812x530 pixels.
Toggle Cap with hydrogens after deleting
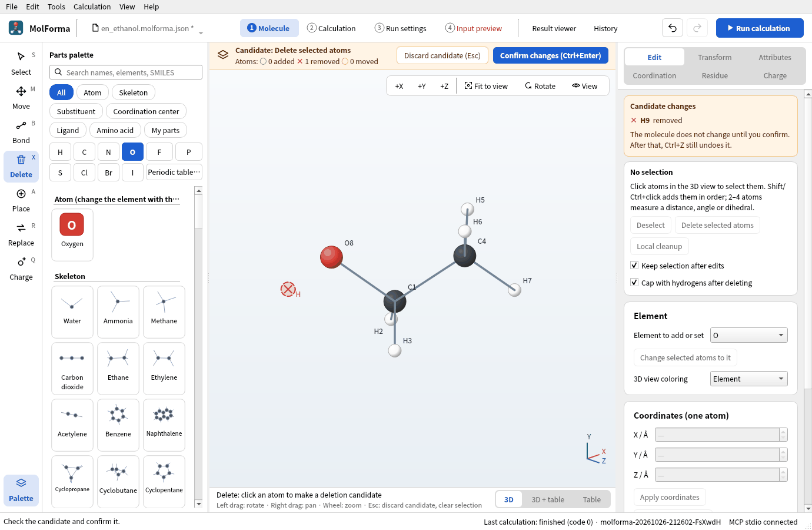pyautogui.click(x=634, y=283)
